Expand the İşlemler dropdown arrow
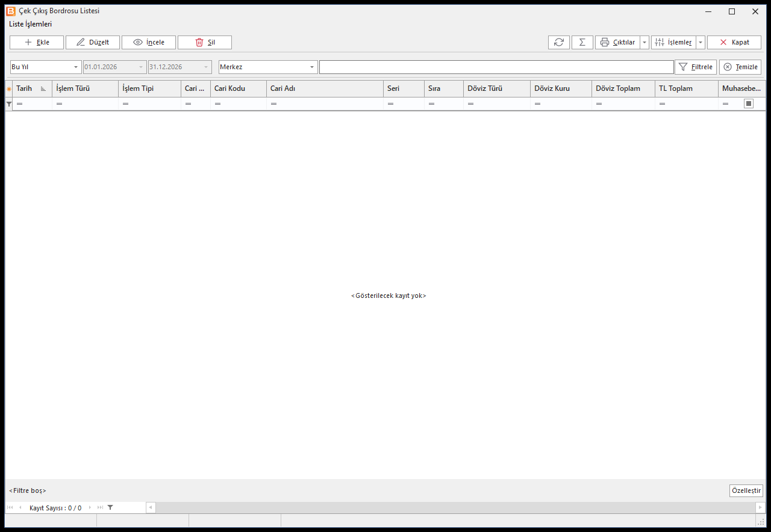This screenshot has height=532, width=771. pos(701,42)
